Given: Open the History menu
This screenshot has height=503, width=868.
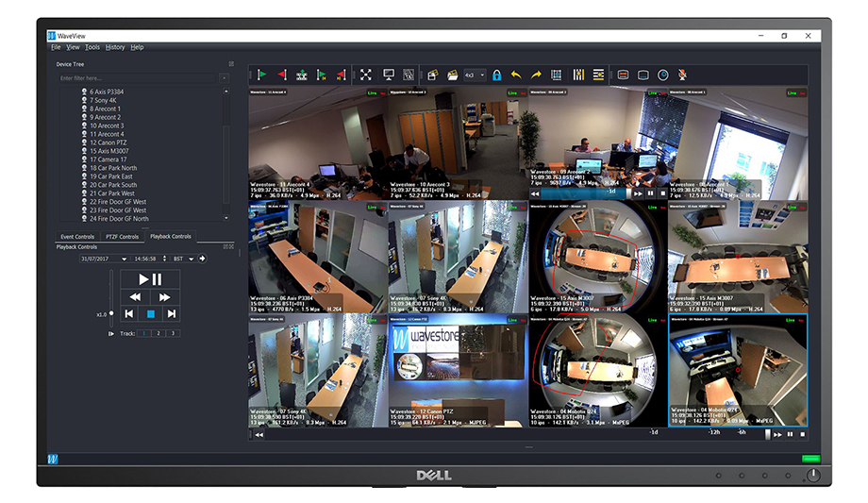Looking at the screenshot, I should click(115, 47).
